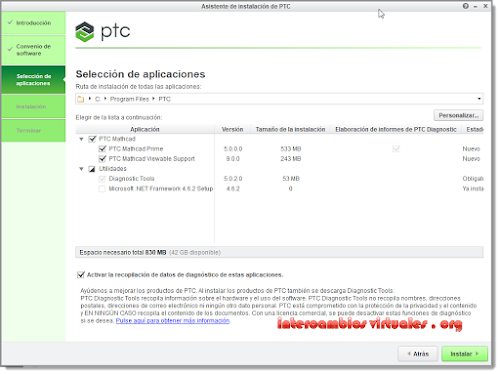Click the Elaboración de informes de PTC Diagnostic header
This screenshot has width=500, height=374.
[x=396, y=129]
